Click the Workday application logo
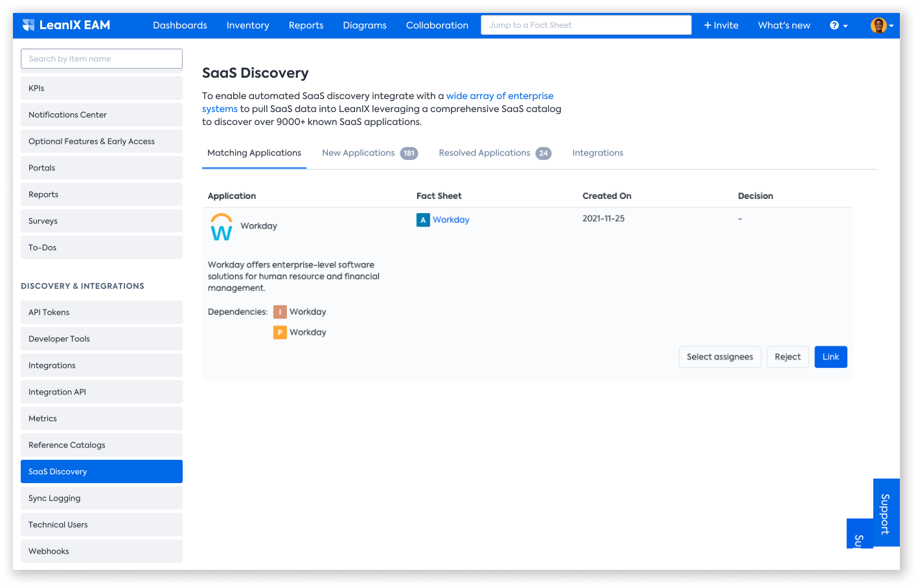 pos(221,227)
